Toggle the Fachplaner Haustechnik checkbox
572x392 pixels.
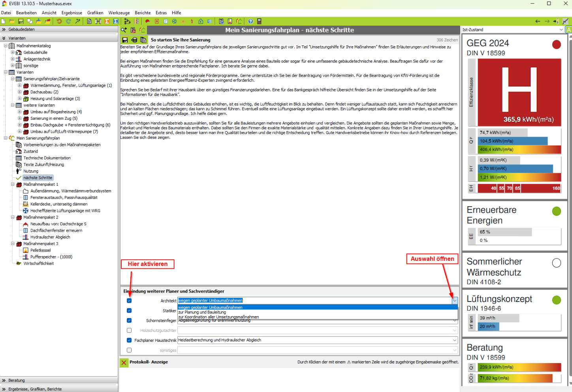click(x=129, y=340)
